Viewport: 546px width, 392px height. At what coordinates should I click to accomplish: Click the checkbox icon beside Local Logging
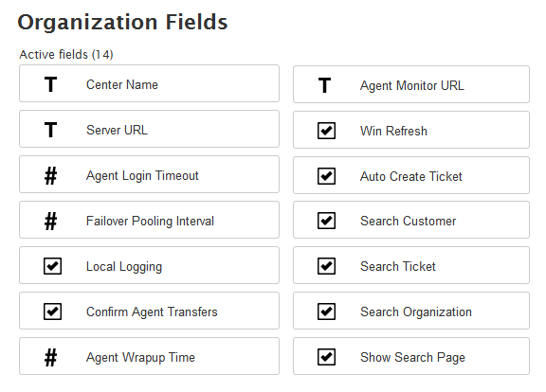52,266
